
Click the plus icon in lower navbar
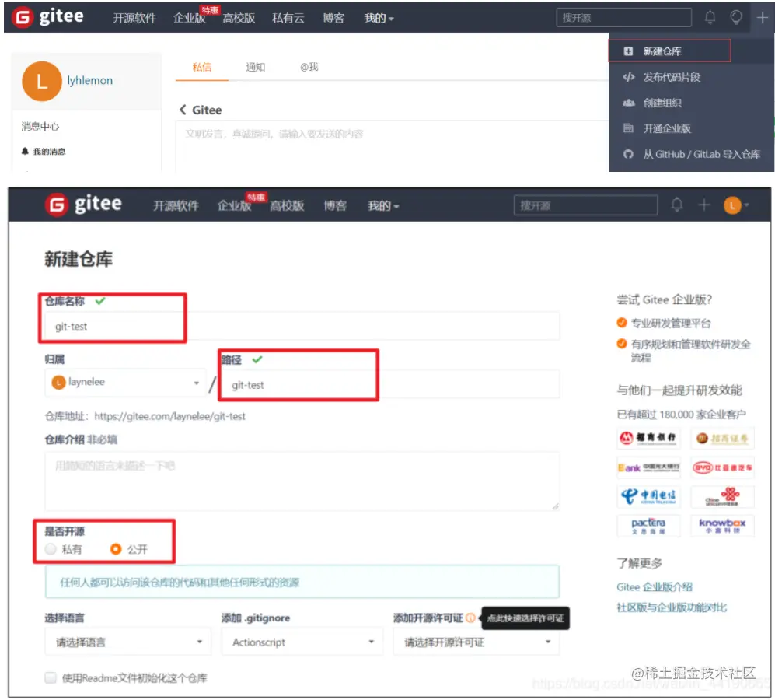pos(703,205)
